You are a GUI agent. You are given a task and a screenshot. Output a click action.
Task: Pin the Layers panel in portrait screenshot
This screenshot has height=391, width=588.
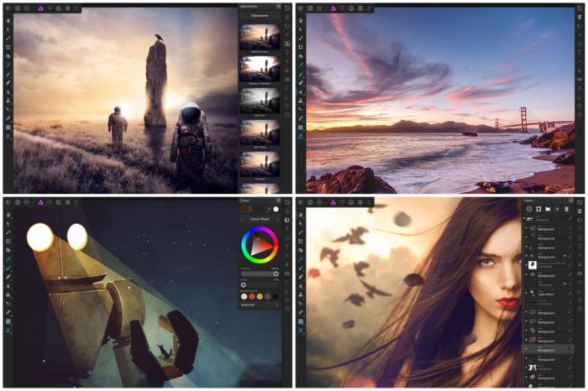pos(570,201)
